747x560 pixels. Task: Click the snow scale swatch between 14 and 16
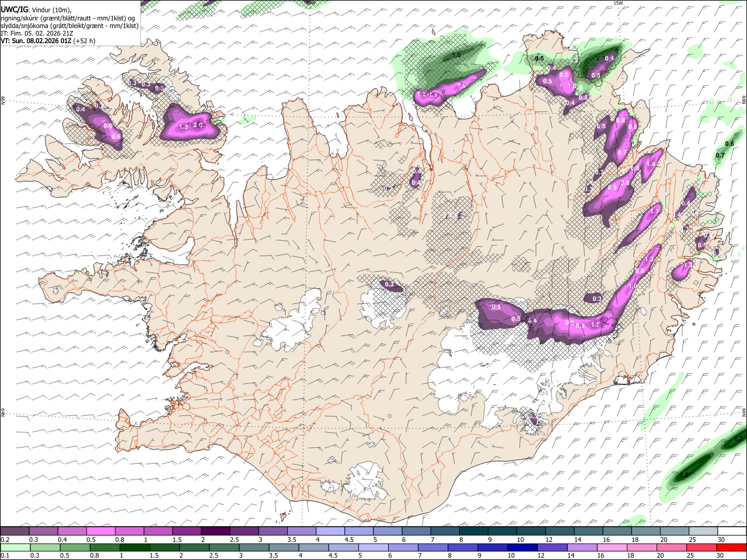point(588,531)
